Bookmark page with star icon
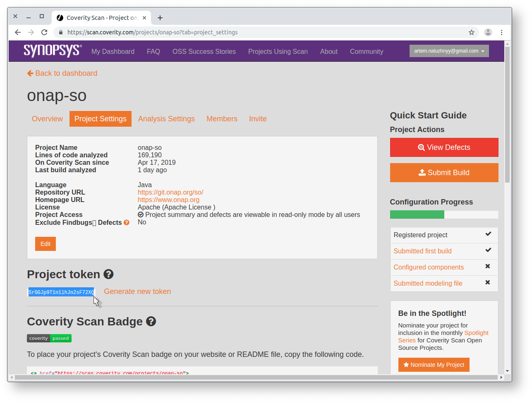The image size is (532, 402). [x=471, y=32]
